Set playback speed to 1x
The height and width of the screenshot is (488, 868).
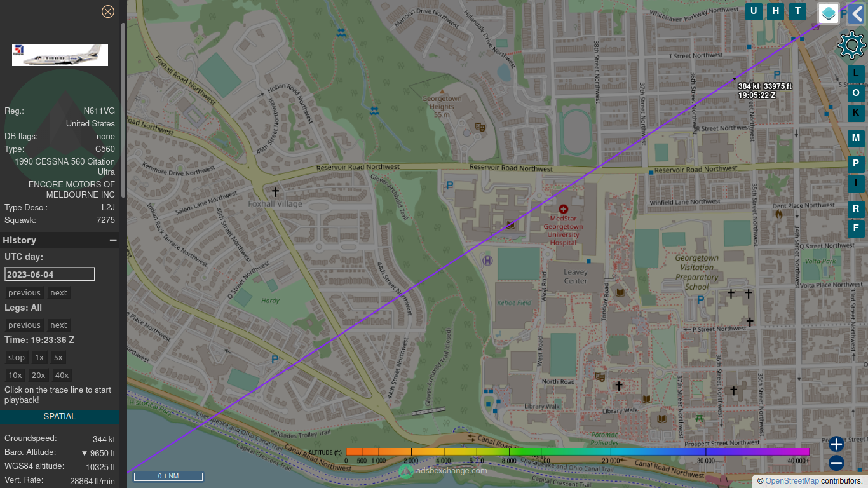pyautogui.click(x=39, y=358)
